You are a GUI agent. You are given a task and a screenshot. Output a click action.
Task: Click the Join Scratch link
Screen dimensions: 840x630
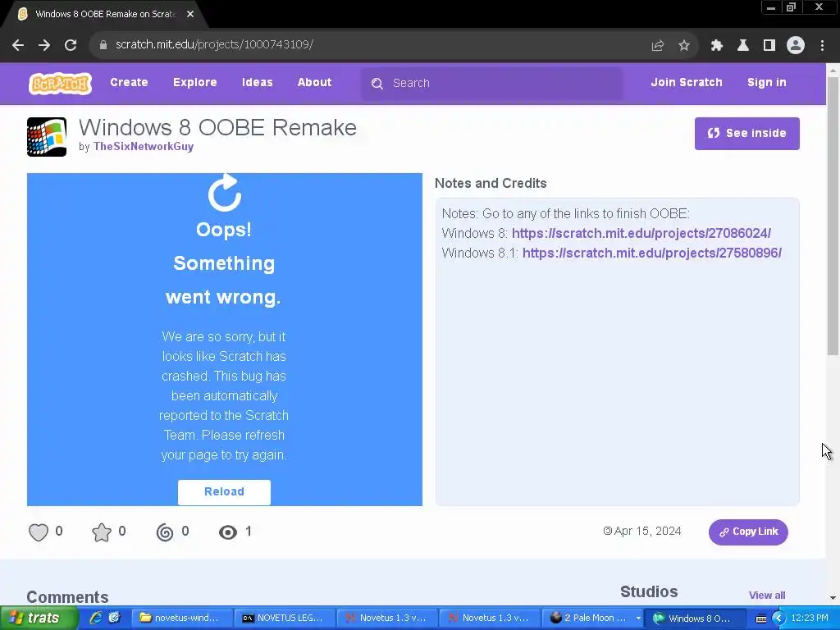[x=687, y=83]
